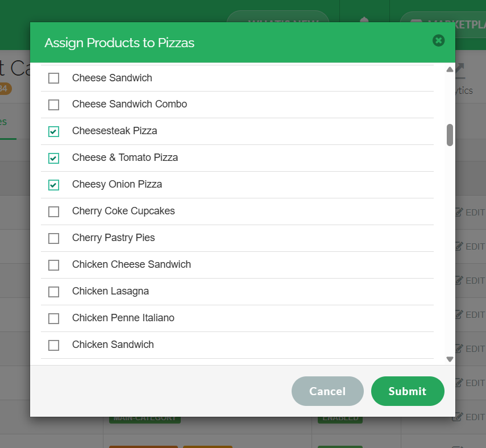Uncheck the Cheesesteak Pizza checkbox
This screenshot has height=448, width=486.
[53, 131]
